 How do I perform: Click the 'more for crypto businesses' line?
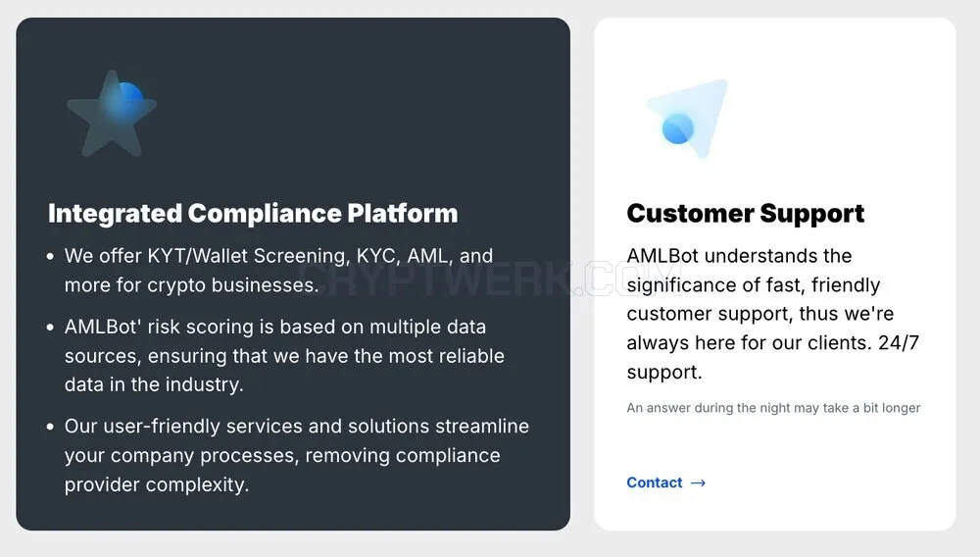pyautogui.click(x=191, y=285)
